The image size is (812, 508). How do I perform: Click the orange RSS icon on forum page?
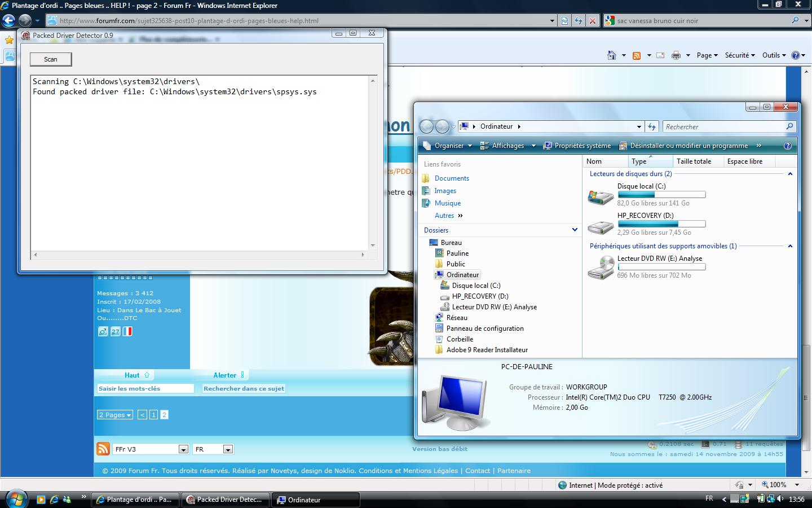103,449
